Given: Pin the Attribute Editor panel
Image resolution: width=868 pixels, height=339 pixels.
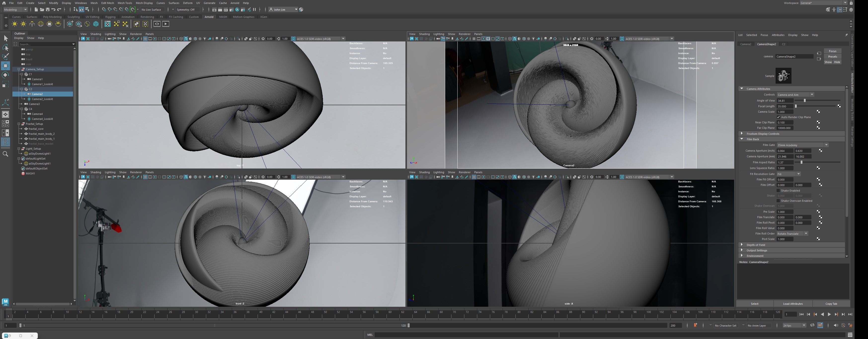Looking at the screenshot, I should click(x=846, y=35).
